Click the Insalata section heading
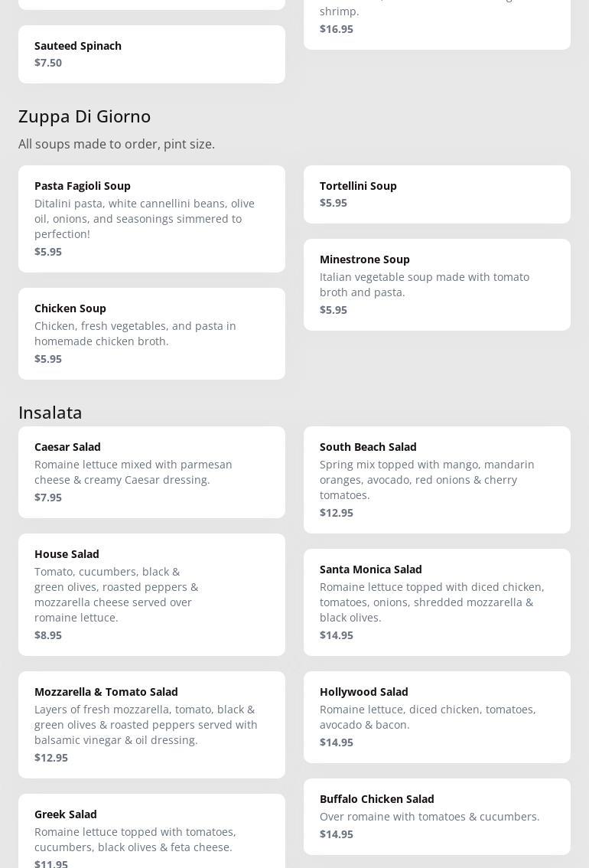Viewport: 589px width, 868px height. pyautogui.click(x=50, y=412)
